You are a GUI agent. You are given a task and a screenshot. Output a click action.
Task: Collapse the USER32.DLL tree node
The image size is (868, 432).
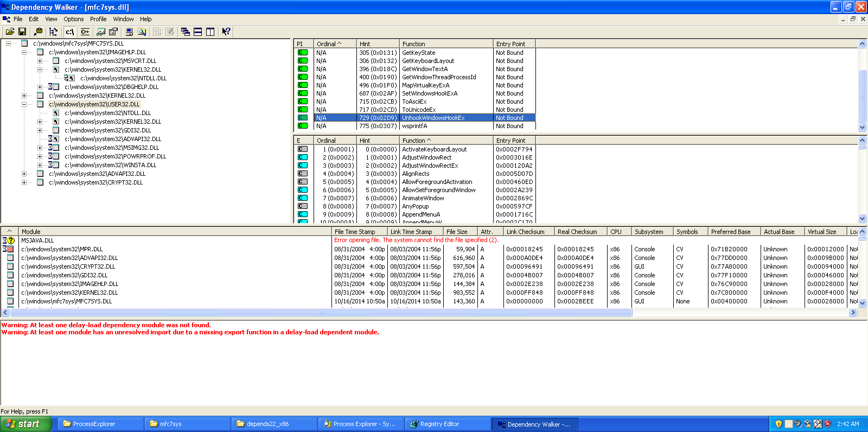(24, 104)
